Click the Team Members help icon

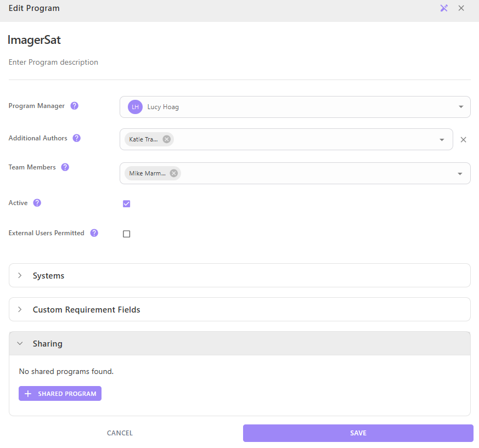pos(65,167)
